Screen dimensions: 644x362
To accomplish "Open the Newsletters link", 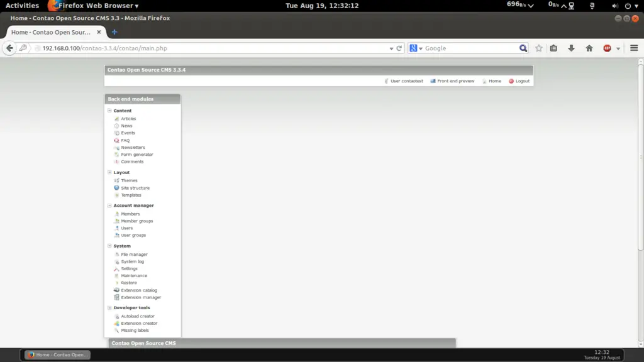I will (x=133, y=147).
